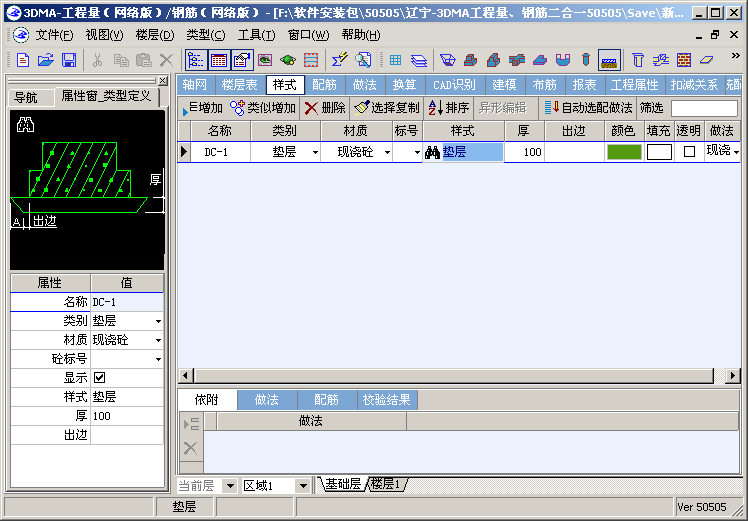
Task: Click the Open folder toolbar icon
Action: coord(46,60)
